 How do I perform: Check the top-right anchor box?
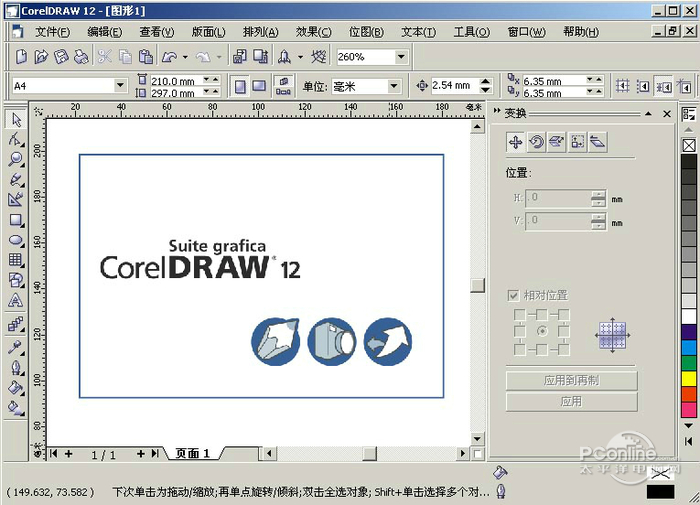coord(564,315)
